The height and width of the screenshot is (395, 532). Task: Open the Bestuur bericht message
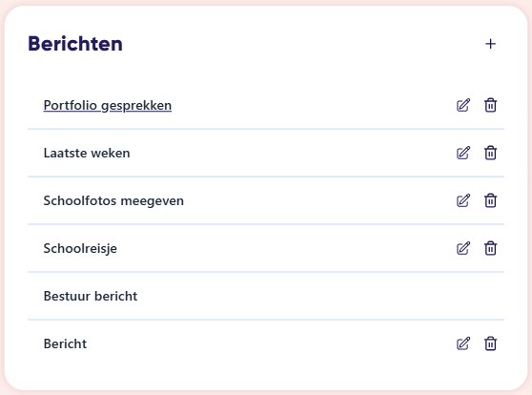(91, 296)
